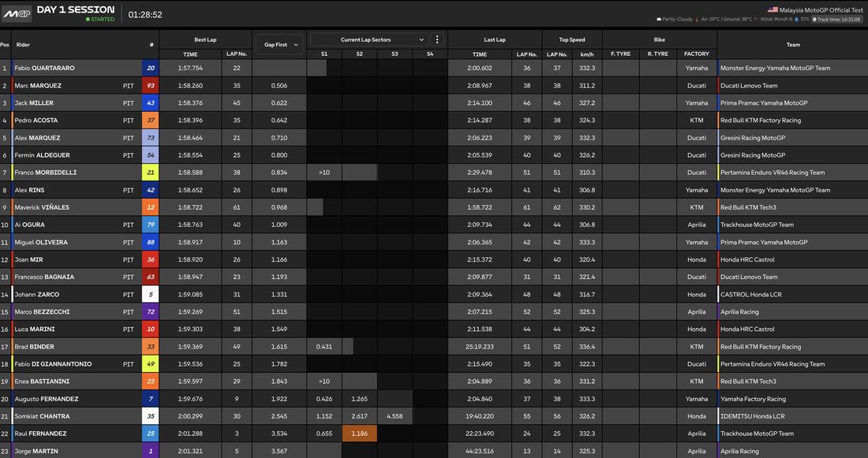
Task: Select rider Jack MILLER
Action: [x=34, y=103]
